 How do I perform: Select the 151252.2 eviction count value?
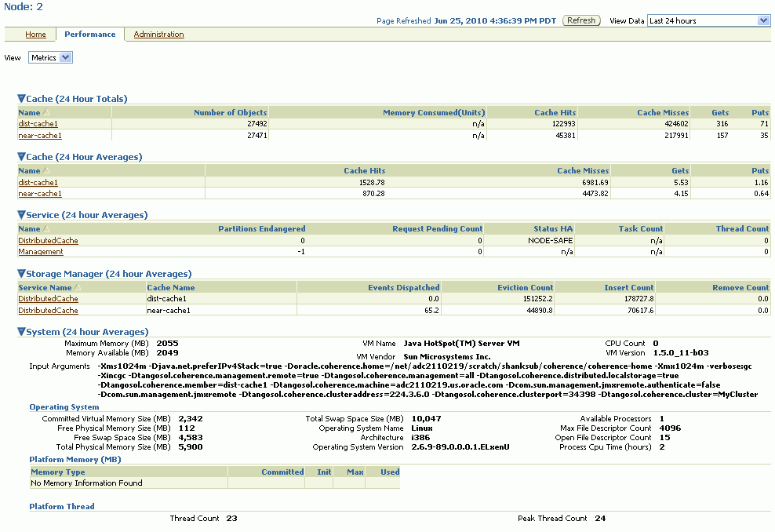(x=538, y=299)
